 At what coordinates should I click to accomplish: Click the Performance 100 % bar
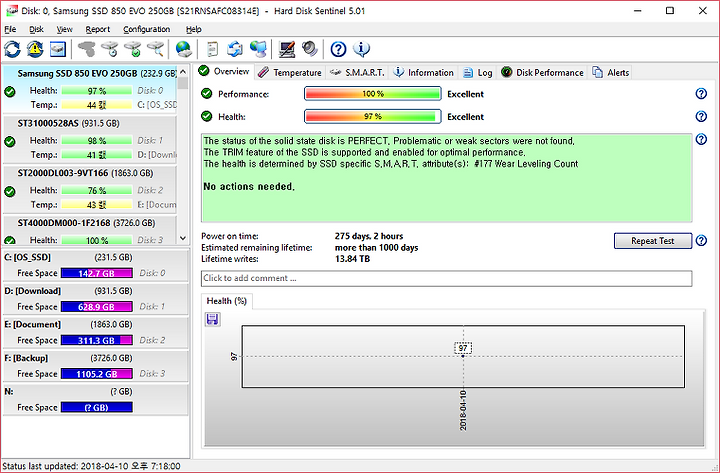(x=372, y=94)
